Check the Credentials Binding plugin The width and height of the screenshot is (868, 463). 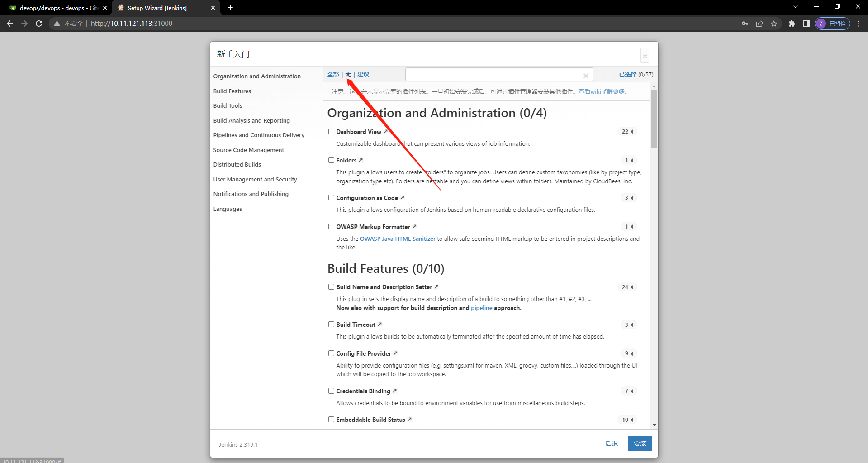tap(331, 391)
